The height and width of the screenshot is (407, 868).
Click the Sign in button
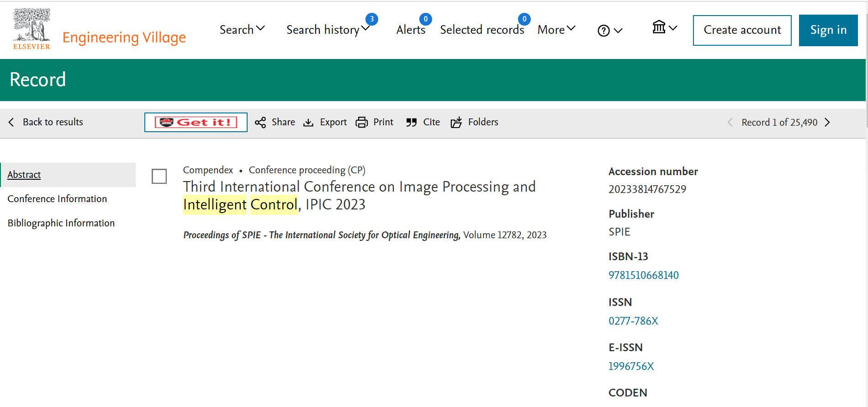click(x=828, y=30)
